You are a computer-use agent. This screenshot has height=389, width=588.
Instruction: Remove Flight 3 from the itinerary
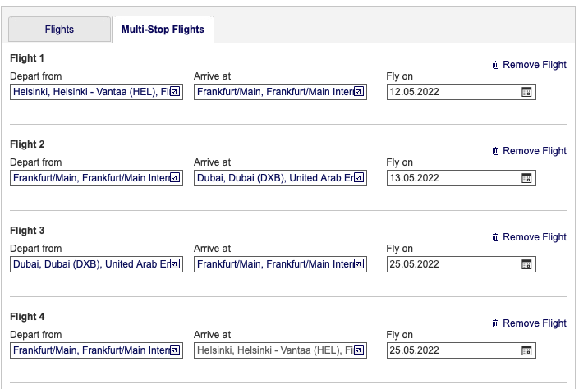click(x=529, y=237)
